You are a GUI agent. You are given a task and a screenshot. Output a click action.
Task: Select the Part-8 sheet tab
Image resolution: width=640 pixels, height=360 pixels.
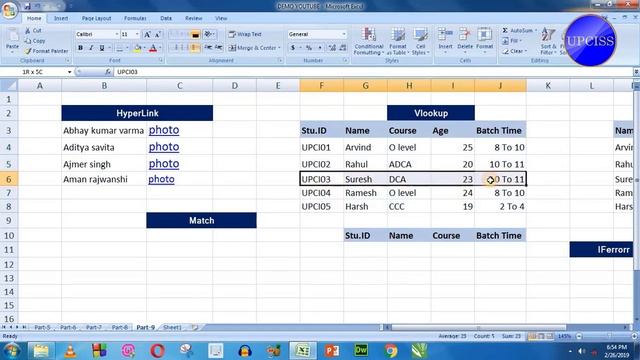120,327
